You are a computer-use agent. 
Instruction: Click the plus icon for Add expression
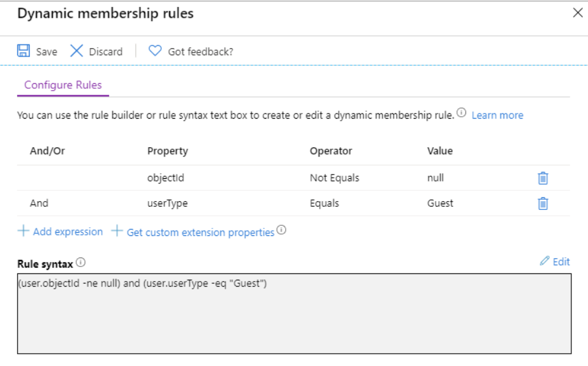(x=23, y=232)
